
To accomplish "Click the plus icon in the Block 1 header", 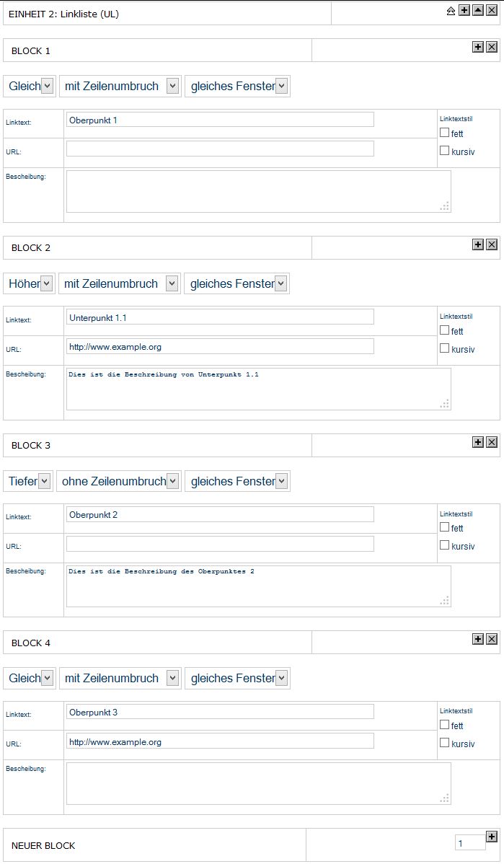I will [478, 47].
